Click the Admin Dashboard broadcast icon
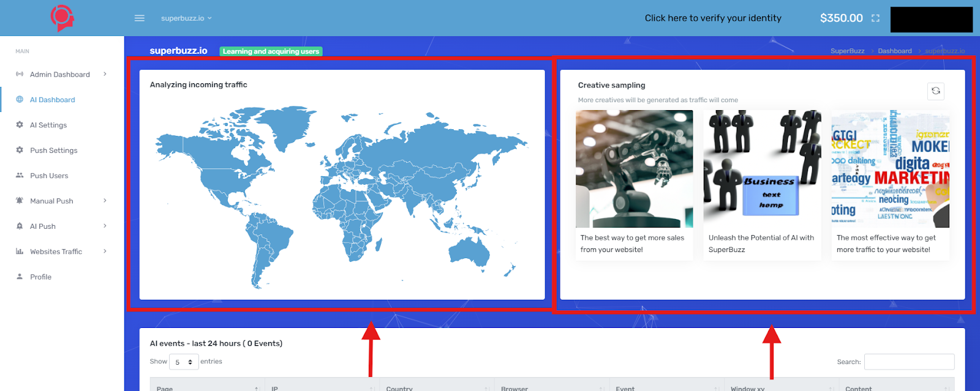Image resolution: width=980 pixels, height=391 pixels. [20, 74]
